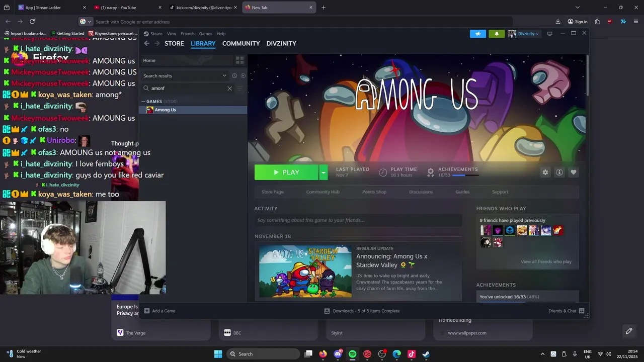Screen dimensions: 644x362
Task: Open the Among Us x Stardew Valley thumbnail
Action: coord(305,271)
